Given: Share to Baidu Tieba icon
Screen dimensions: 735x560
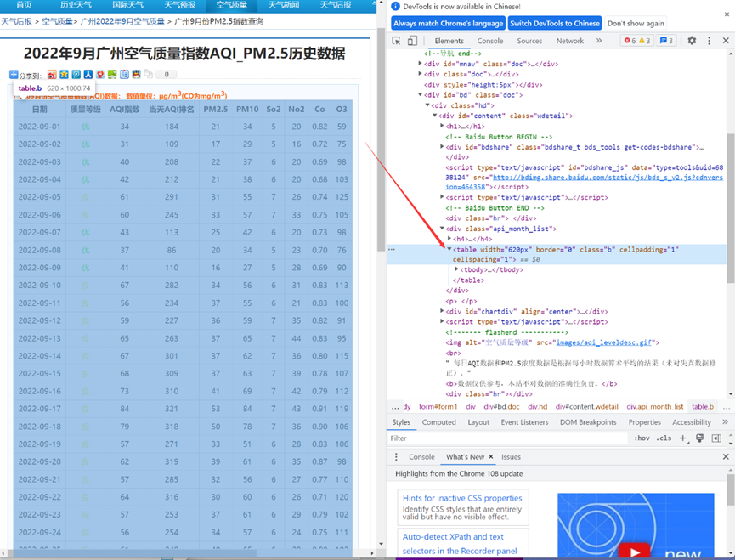Looking at the screenshot, I should (124, 74).
